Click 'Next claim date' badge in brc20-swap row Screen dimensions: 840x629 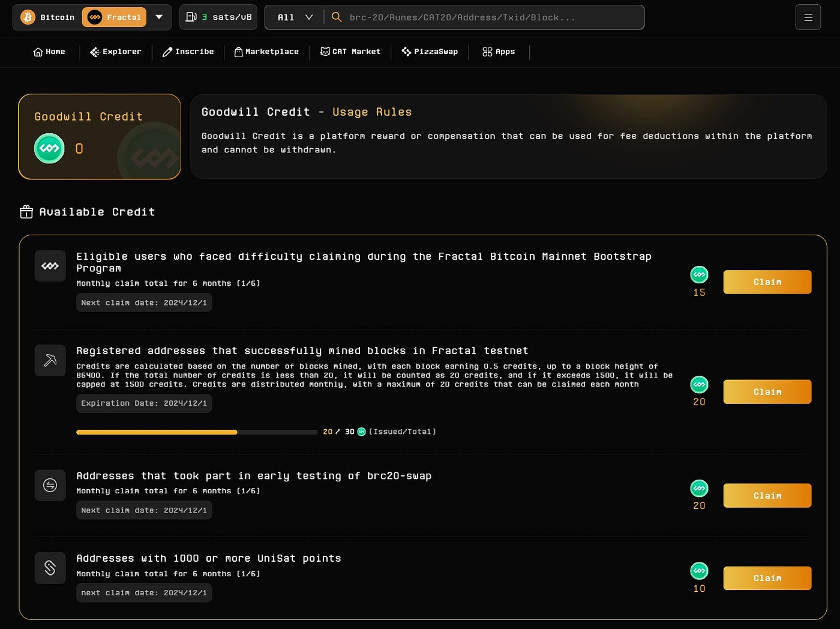click(x=144, y=510)
